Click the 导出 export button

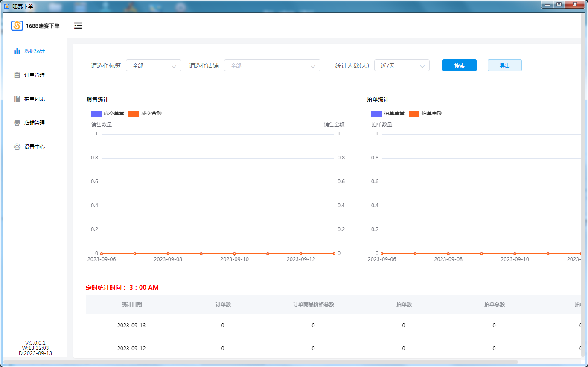[504, 66]
